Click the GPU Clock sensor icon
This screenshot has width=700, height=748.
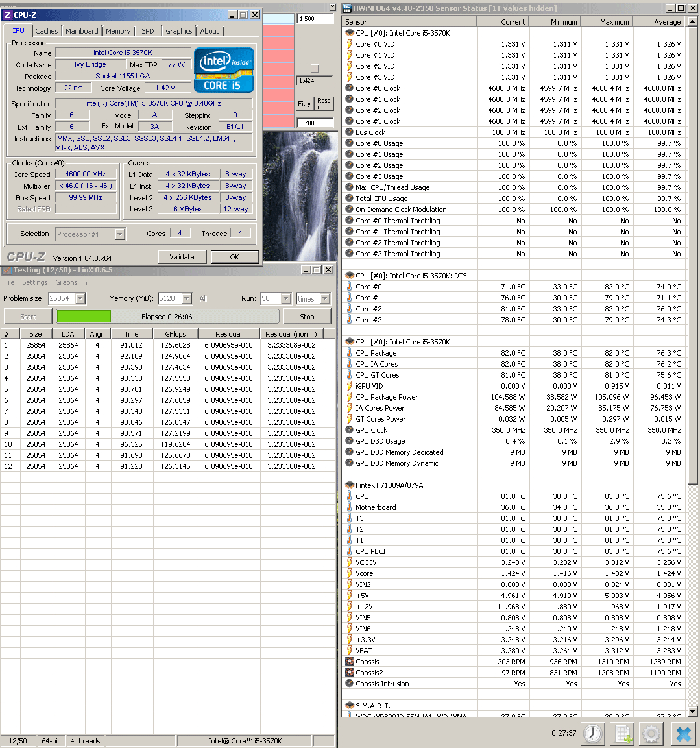pos(350,430)
